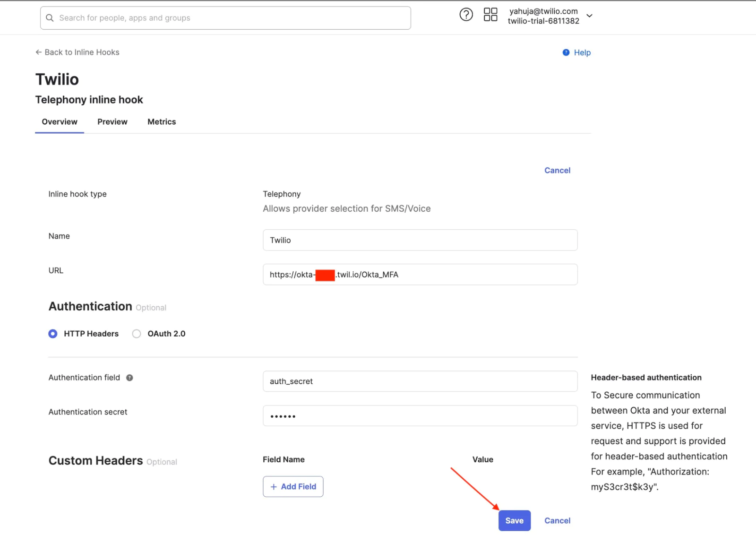Click the auth_secret Authentication field input

point(420,381)
